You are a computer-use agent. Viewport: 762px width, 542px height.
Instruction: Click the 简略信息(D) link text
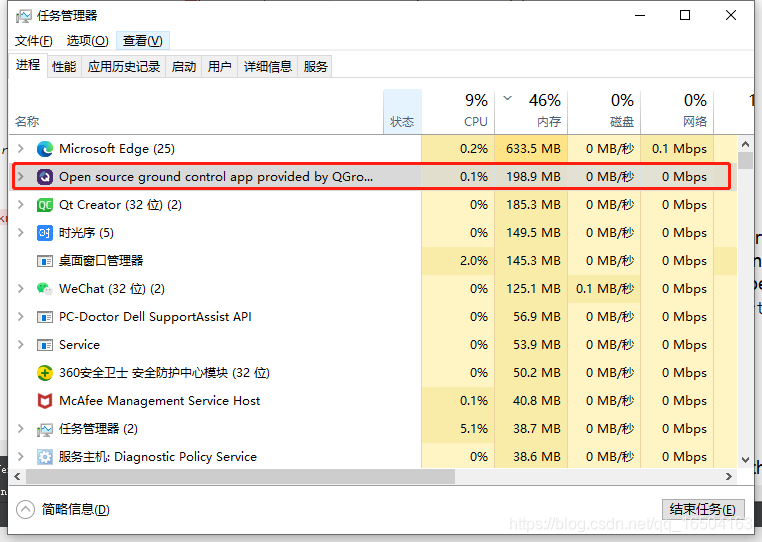coord(75,509)
